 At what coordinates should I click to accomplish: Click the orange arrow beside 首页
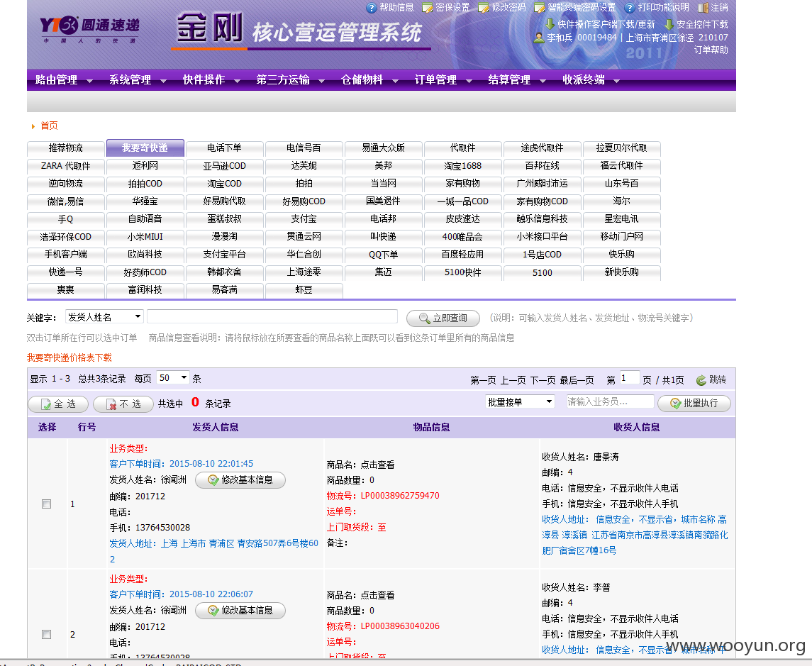click(33, 126)
